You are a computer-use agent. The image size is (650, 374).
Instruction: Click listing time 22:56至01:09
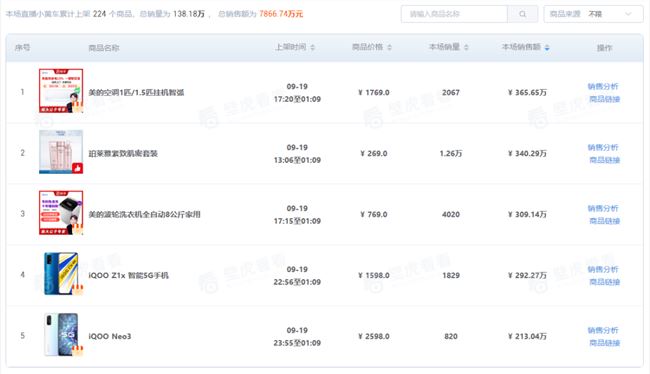pos(297,282)
